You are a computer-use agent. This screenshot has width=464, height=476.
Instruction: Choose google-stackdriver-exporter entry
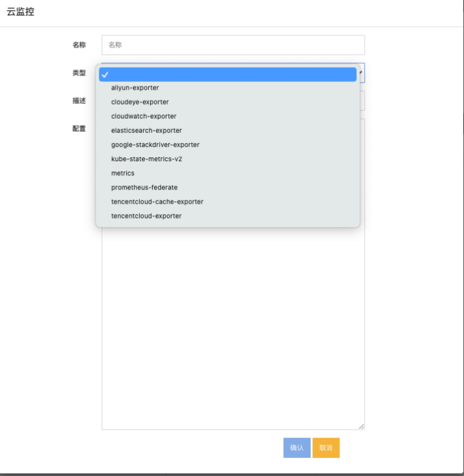[155, 145]
